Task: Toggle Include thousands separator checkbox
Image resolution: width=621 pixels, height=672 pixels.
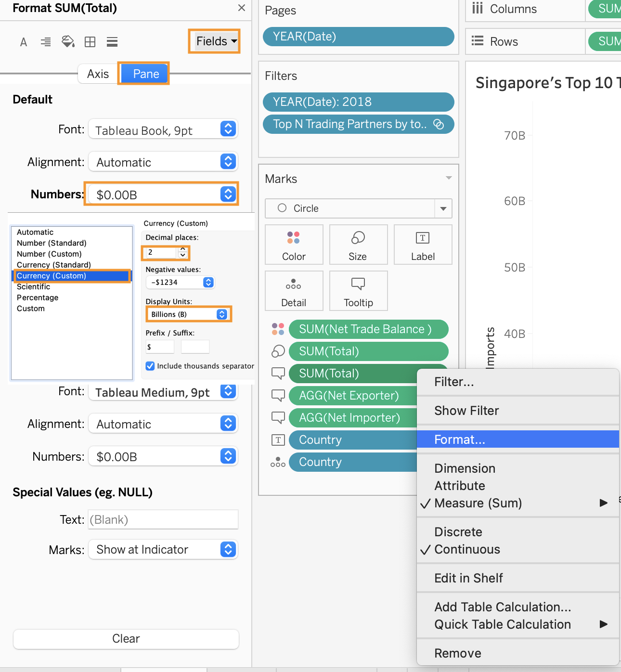Action: pos(150,366)
